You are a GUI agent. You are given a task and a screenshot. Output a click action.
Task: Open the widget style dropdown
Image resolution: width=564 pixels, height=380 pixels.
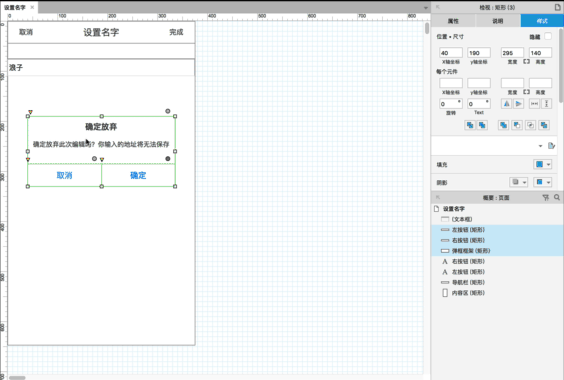pyautogui.click(x=540, y=146)
